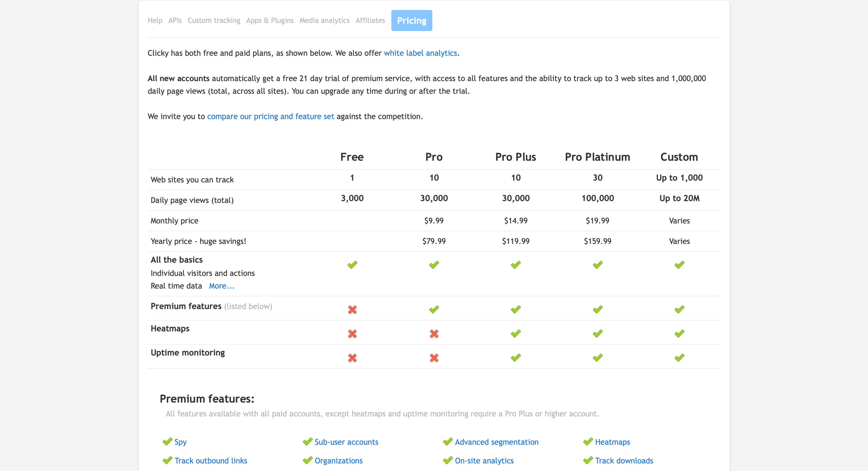Click the checkmark beside Spy
This screenshot has height=471, width=868.
tap(167, 442)
